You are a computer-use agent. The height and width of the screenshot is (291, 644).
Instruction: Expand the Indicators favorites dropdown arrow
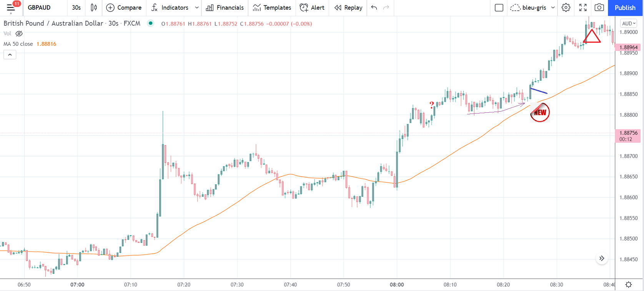pos(197,8)
